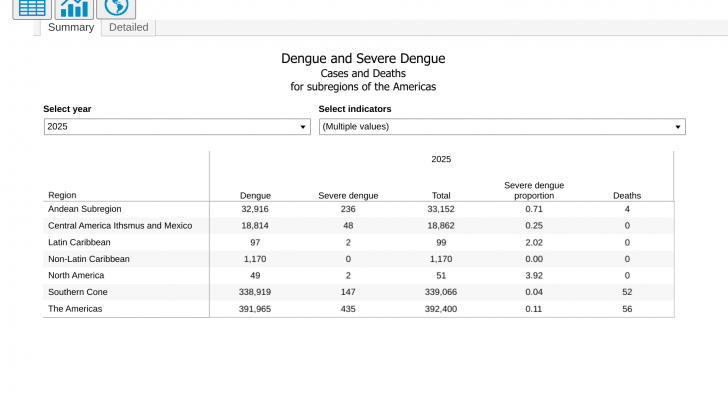This screenshot has height=409, width=728.
Task: Click Southern Cone deaths value 52
Action: (x=627, y=292)
